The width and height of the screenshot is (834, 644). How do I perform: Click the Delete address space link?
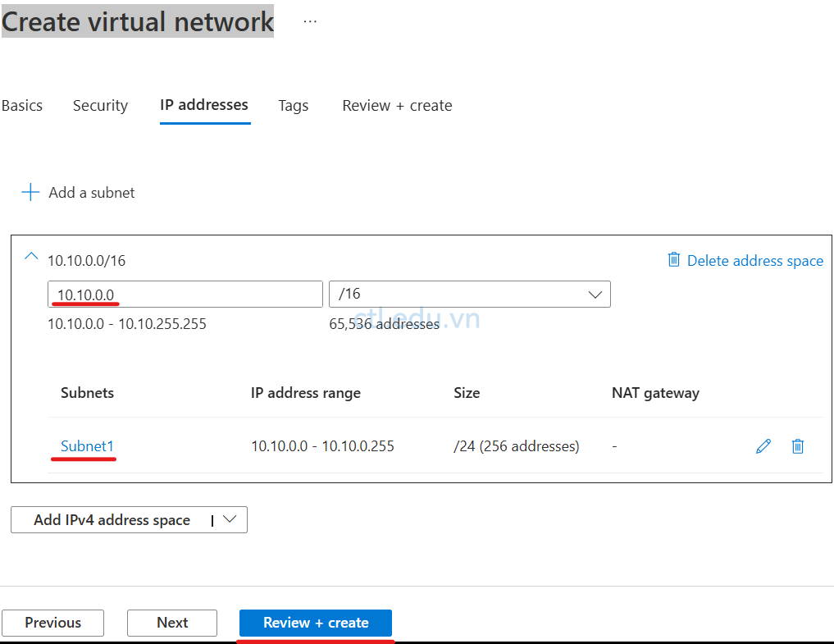(x=755, y=261)
